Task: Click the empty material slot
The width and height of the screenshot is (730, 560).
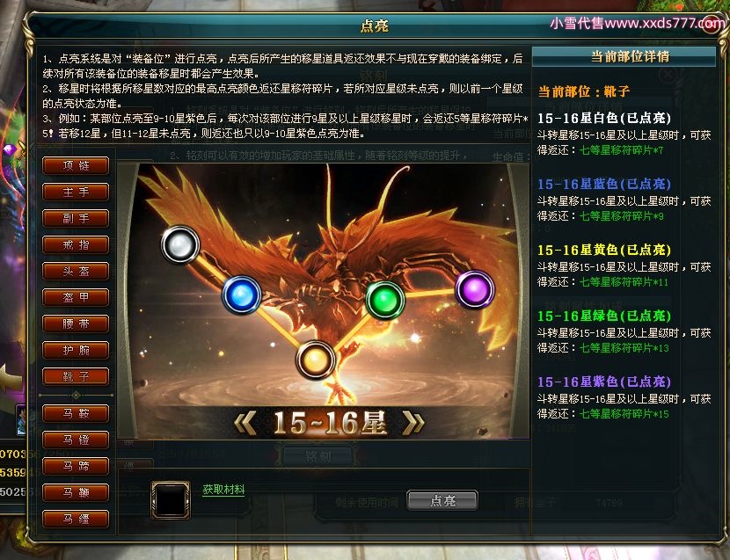Action: click(x=171, y=499)
